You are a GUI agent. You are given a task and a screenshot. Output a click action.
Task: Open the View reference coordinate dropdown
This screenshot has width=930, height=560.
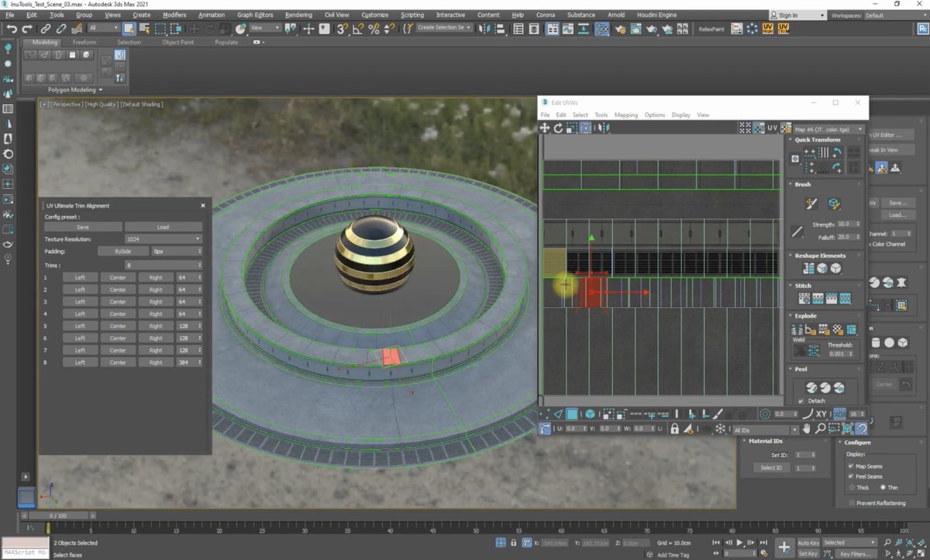pyautogui.click(x=265, y=29)
